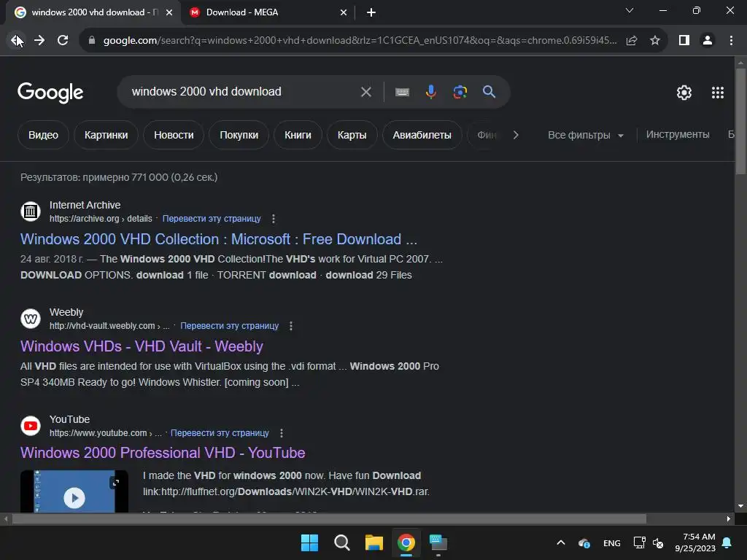Viewport: 747px width, 560px height.
Task: Filter results by Картинки
Action: (x=107, y=135)
